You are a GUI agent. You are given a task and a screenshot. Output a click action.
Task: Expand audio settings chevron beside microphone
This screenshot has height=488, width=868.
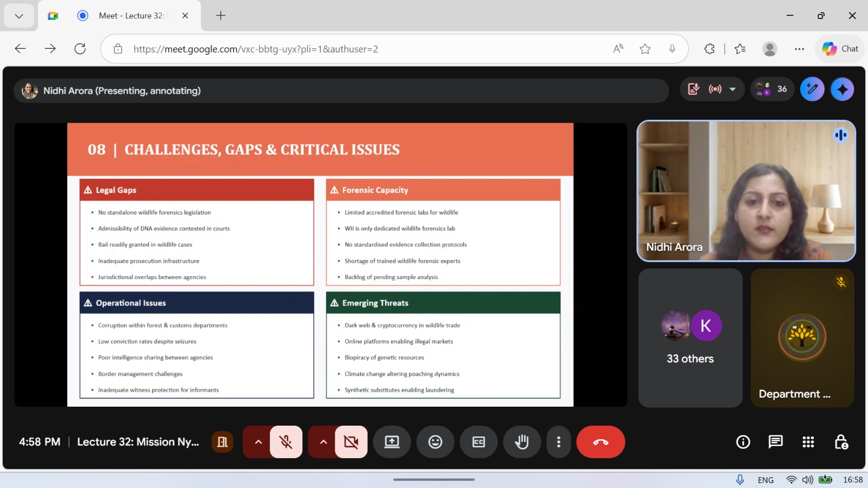click(258, 442)
